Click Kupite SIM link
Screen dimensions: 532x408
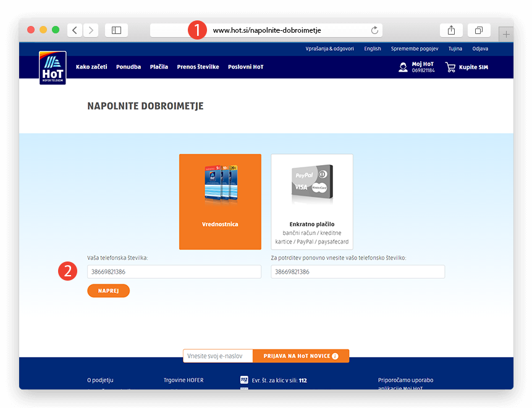coord(473,67)
